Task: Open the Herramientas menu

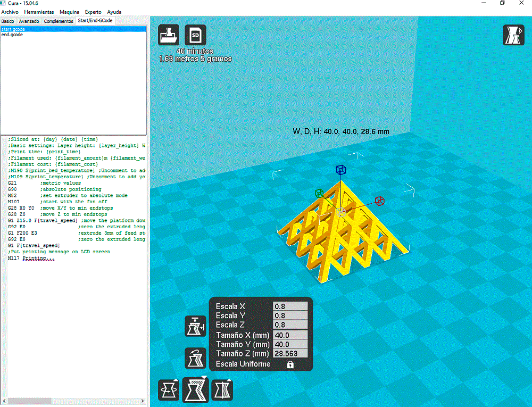Action: 39,12
